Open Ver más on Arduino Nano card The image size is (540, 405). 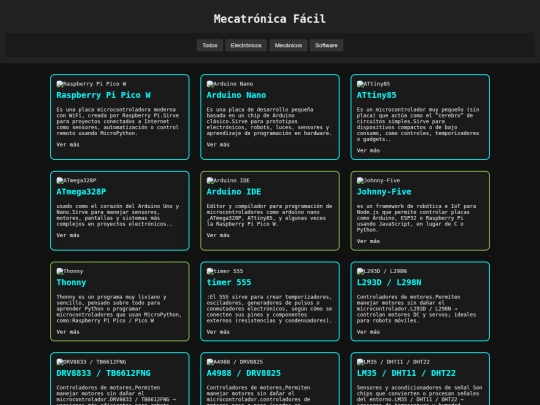coord(218,145)
